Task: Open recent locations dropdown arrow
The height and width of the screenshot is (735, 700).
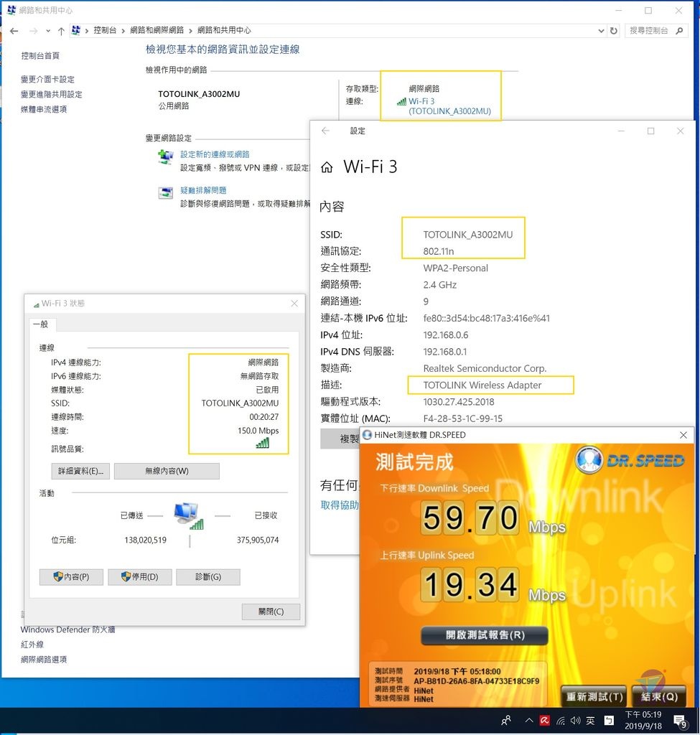Action: (48, 31)
